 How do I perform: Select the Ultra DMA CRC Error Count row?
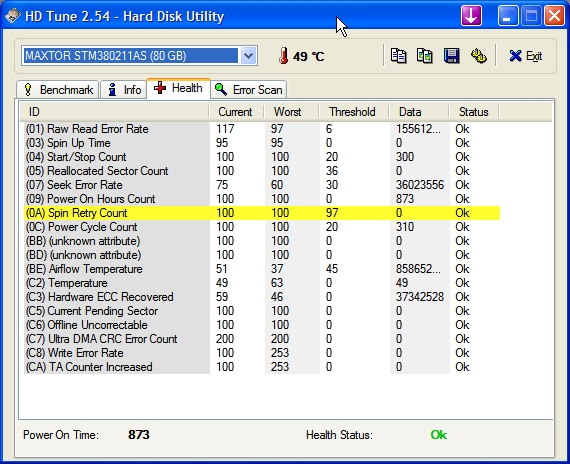pyautogui.click(x=262, y=339)
